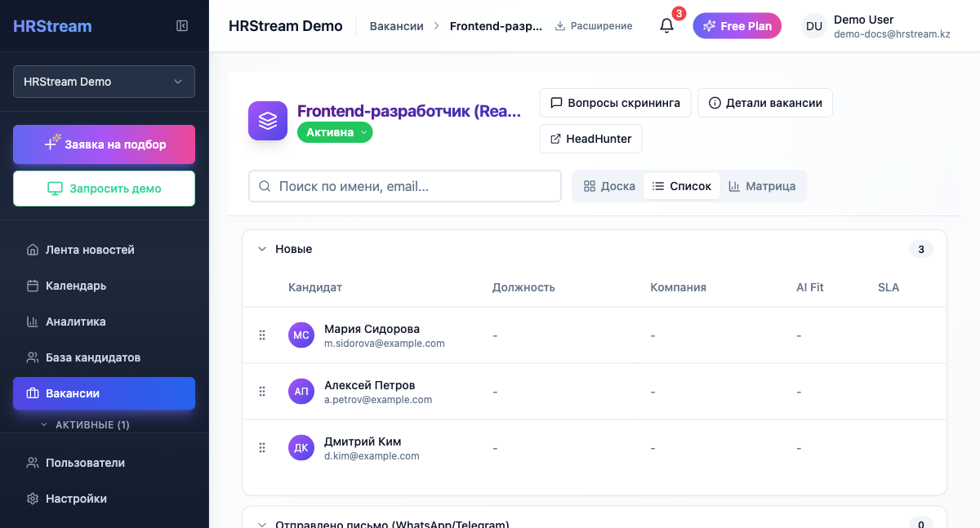Click the Расширение download icon in the header
This screenshot has height=528, width=980.
(562, 25)
